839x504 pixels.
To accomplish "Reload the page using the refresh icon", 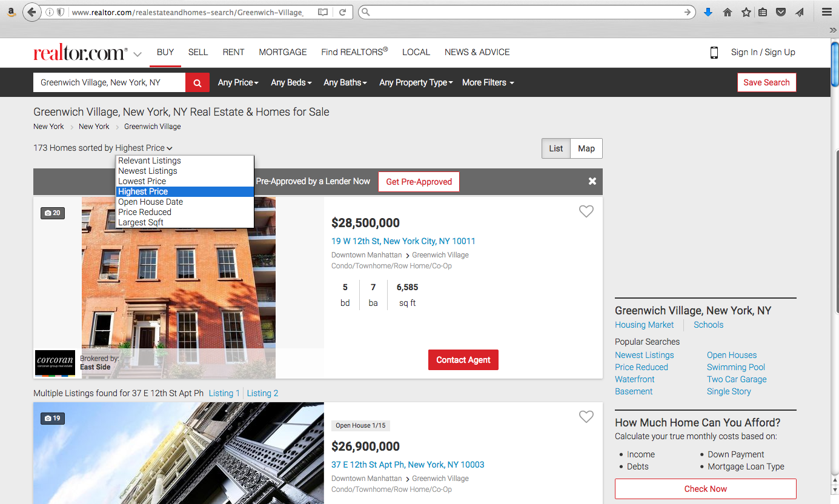I will pos(342,12).
